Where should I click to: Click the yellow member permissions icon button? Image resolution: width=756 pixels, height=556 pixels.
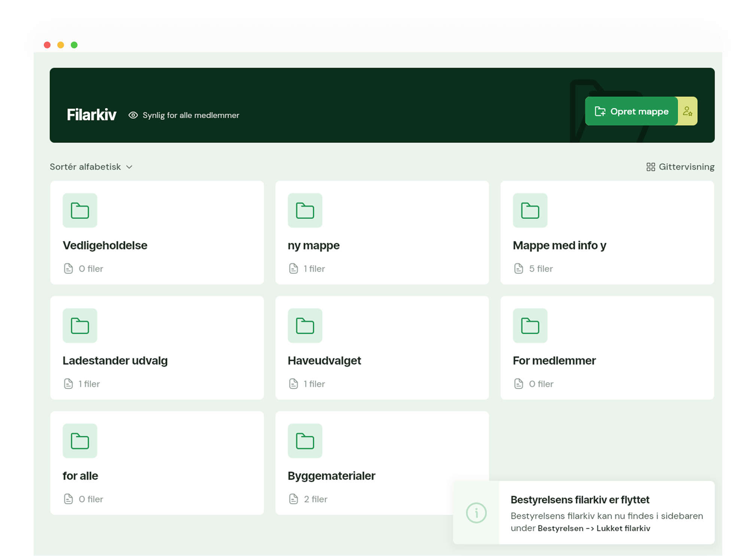tap(687, 111)
